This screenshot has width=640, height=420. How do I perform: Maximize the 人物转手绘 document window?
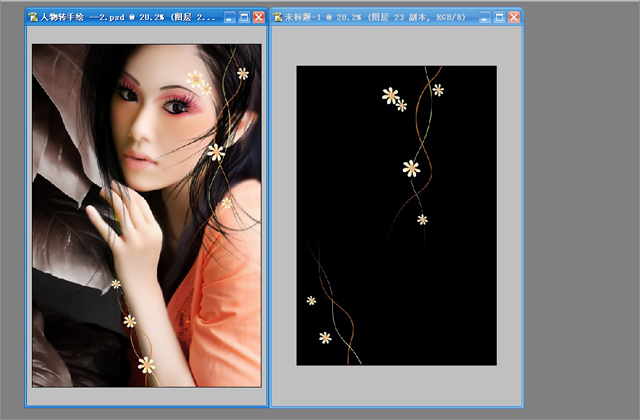244,17
